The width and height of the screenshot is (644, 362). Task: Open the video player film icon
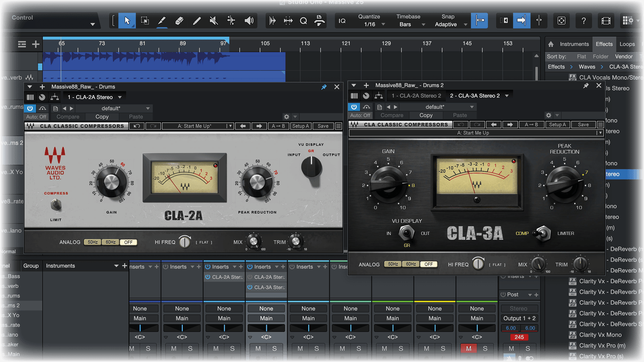pos(606,21)
